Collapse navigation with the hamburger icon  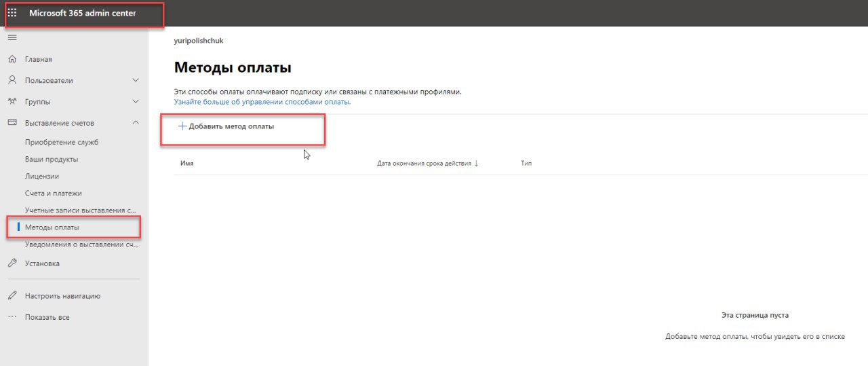pyautogui.click(x=12, y=37)
